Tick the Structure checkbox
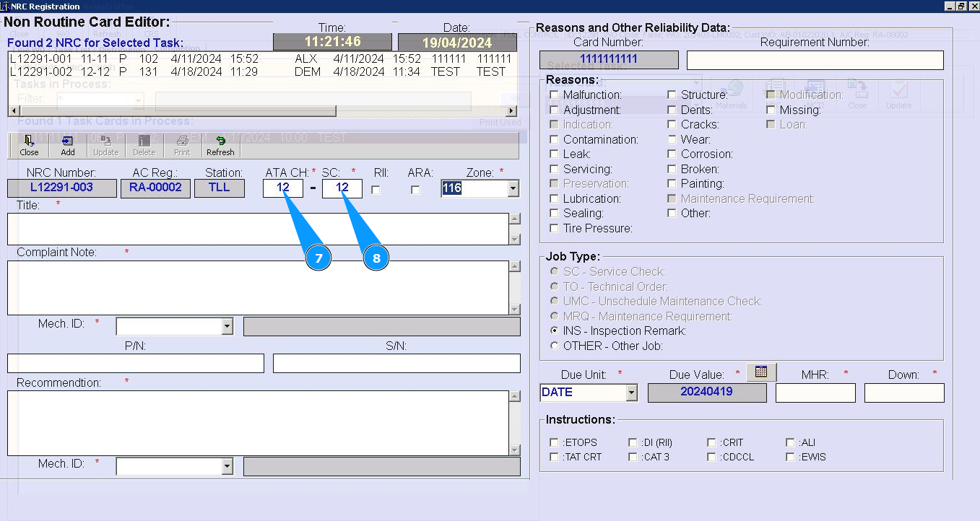 coord(672,95)
